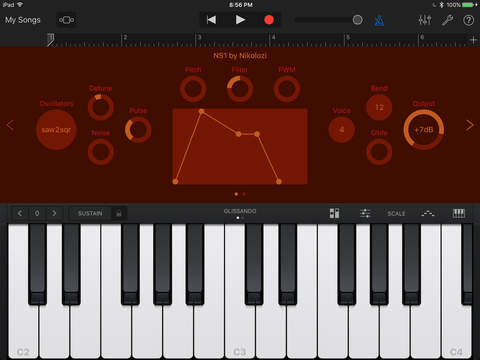
Task: Go to previous panel with left chevron
Action: pos(10,125)
